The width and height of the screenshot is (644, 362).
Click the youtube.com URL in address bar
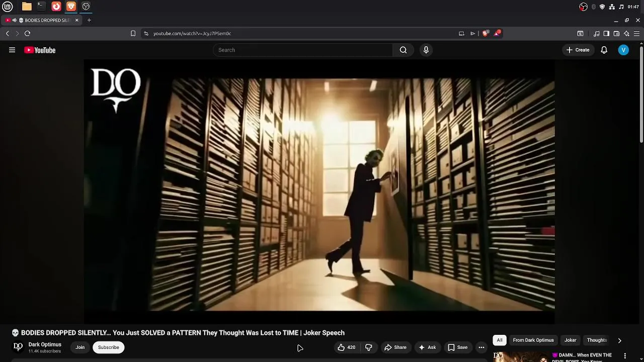[x=192, y=33]
